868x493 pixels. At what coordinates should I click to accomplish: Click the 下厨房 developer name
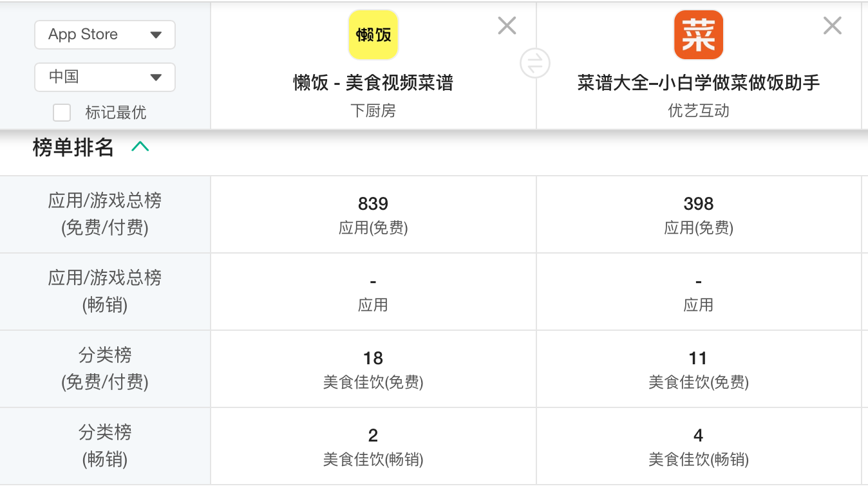[x=373, y=111]
